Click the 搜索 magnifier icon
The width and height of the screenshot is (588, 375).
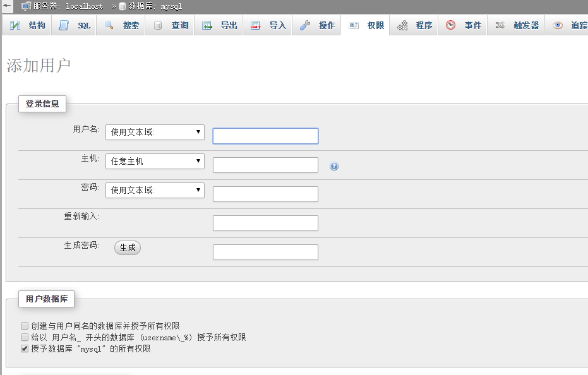click(x=109, y=25)
